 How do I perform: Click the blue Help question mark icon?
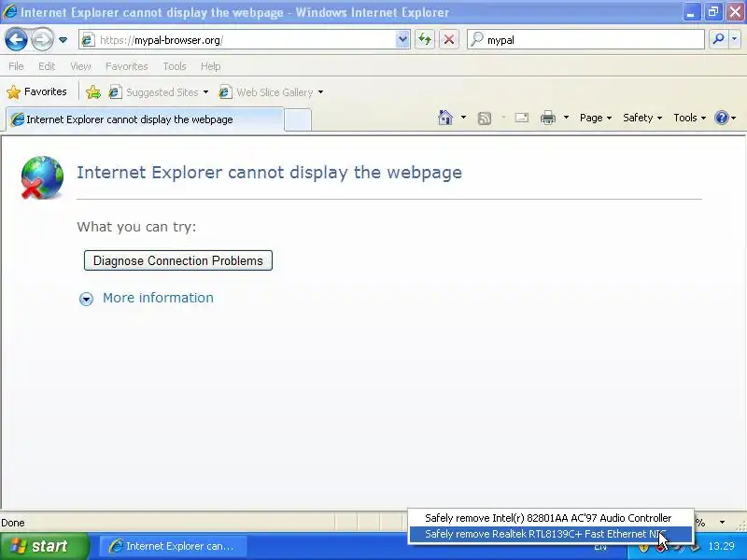point(722,118)
